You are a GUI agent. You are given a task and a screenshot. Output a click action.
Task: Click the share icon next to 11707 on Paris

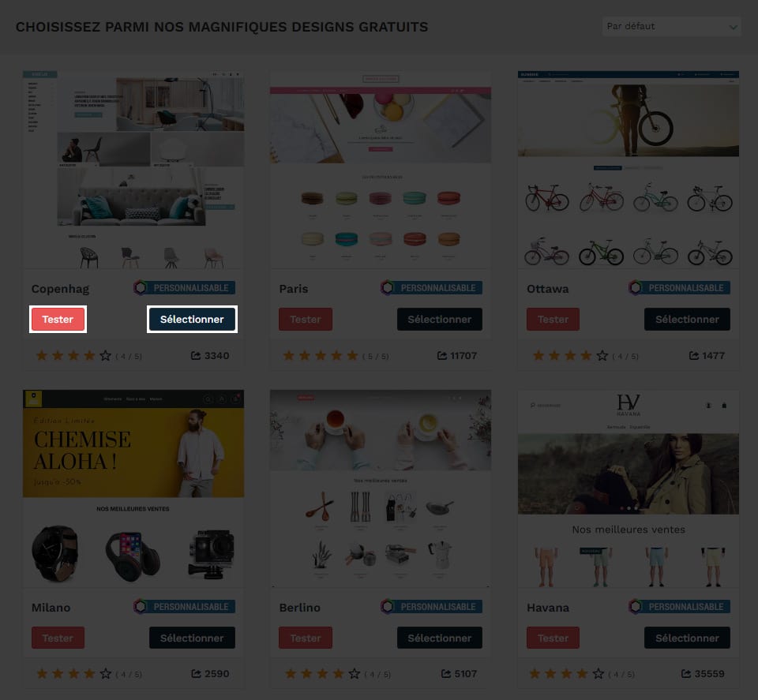[x=442, y=356]
